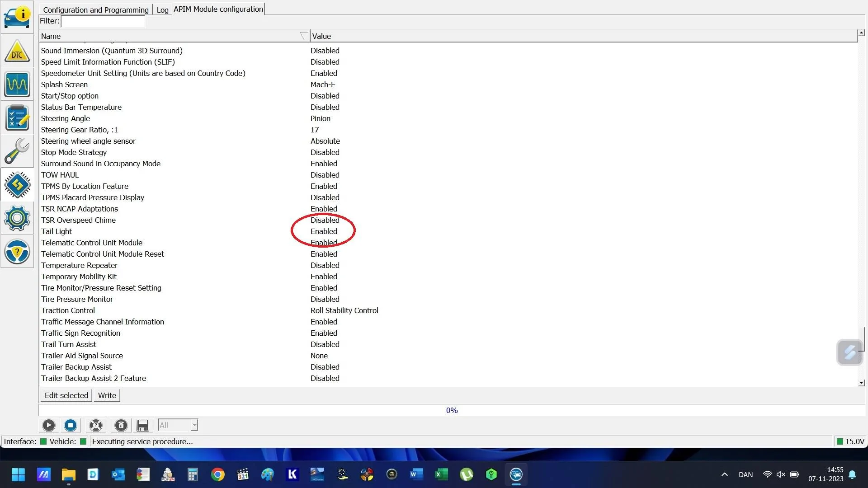868x488 pixels.
Task: Select the Steering Gear Ratio row
Action: pyautogui.click(x=448, y=130)
